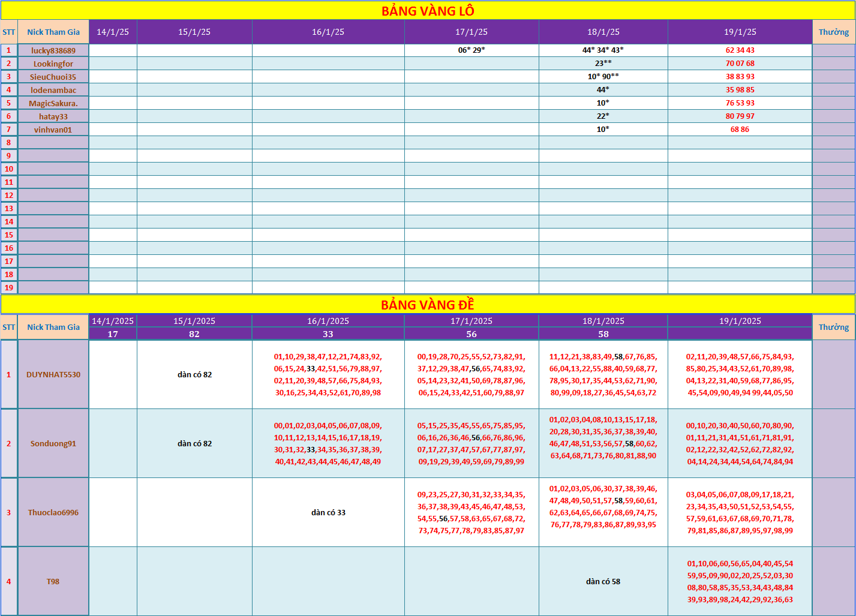Select nickname cell Lookingfor
856x616 pixels.
pyautogui.click(x=53, y=64)
